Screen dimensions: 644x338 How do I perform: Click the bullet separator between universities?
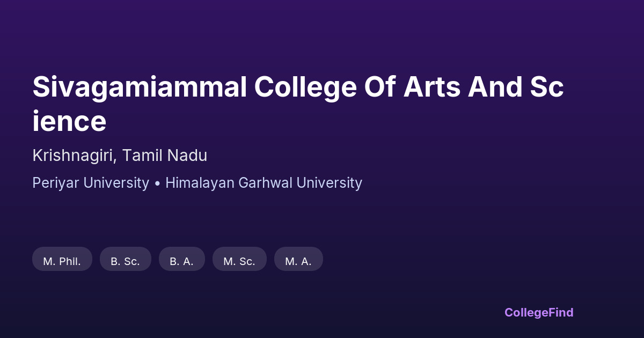pyautogui.click(x=157, y=183)
